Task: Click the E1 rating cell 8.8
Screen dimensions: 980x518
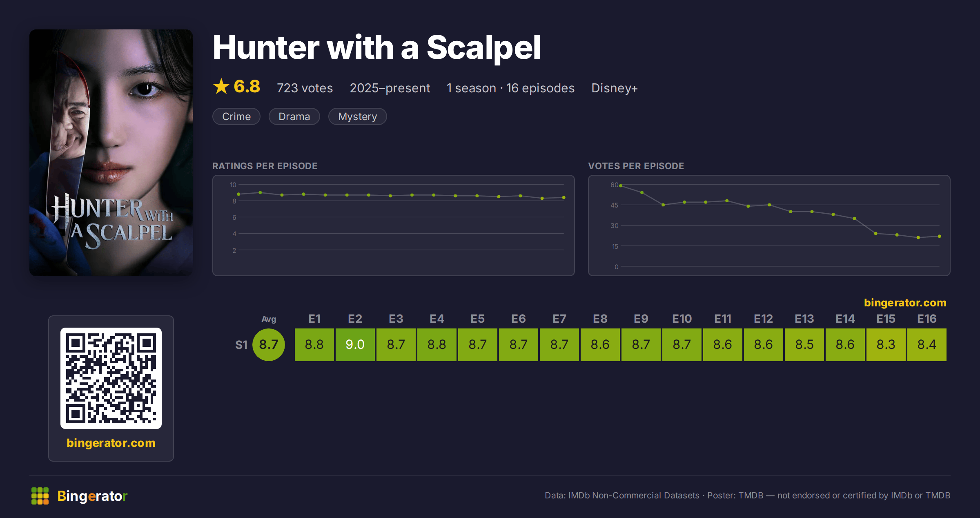Action: point(314,344)
